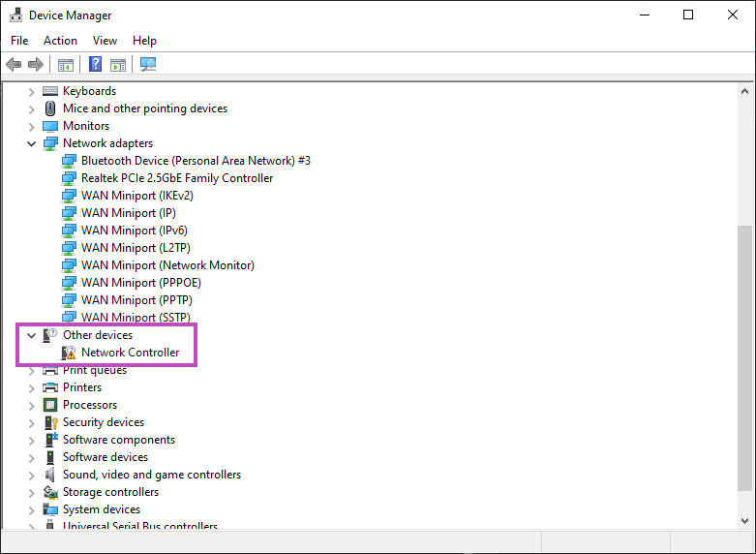This screenshot has width=756, height=554.
Task: Expand the Security devices node
Action: pos(31,422)
